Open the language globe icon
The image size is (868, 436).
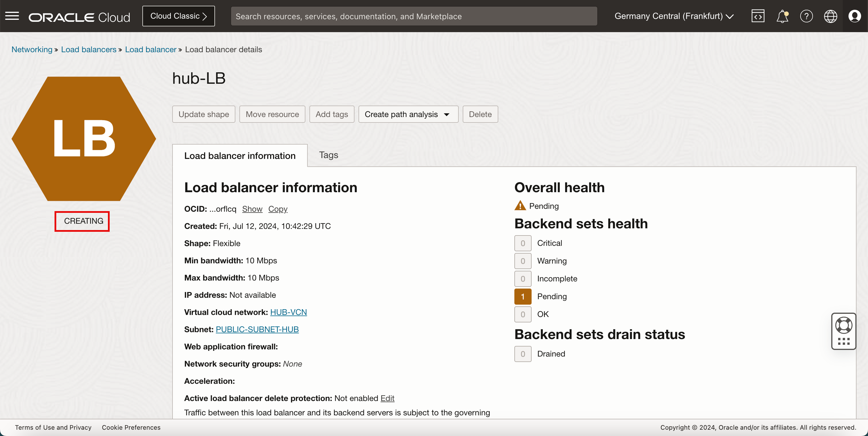click(x=830, y=16)
